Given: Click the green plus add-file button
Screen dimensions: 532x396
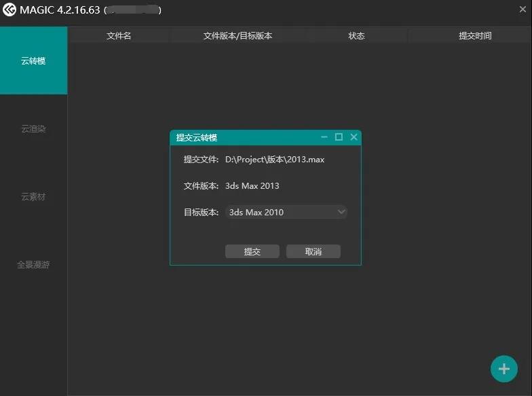Looking at the screenshot, I should [x=503, y=369].
